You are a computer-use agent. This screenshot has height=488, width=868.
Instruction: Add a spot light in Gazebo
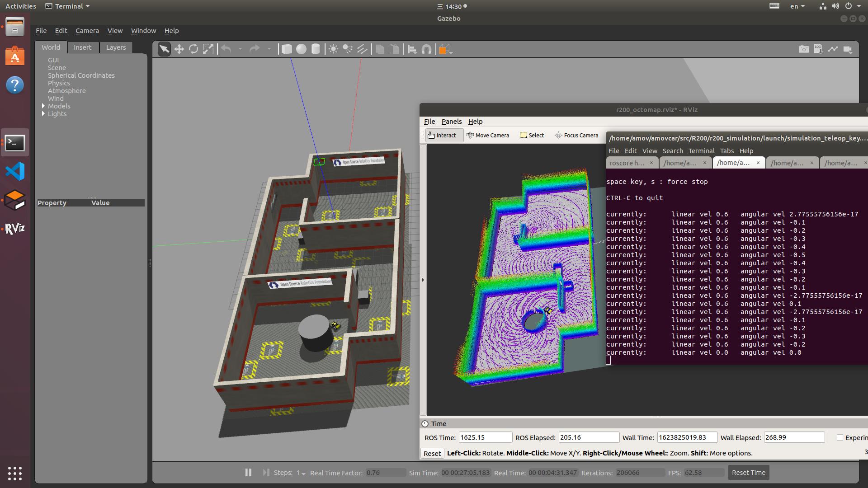coord(348,49)
